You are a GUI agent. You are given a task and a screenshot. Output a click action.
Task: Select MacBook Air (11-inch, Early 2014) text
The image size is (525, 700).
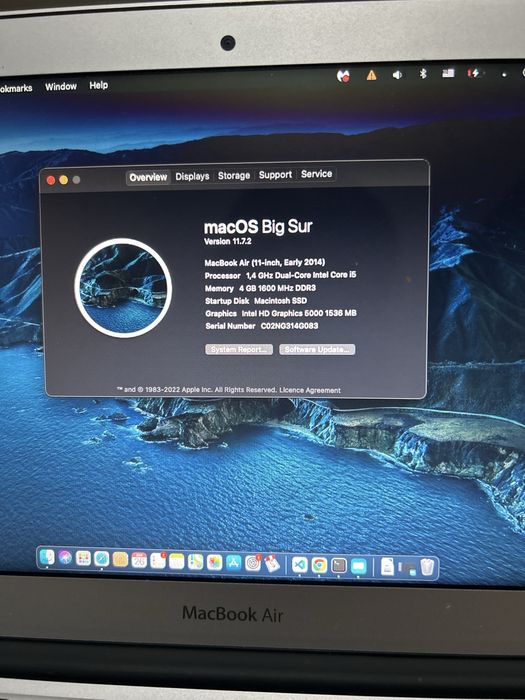coord(265,262)
